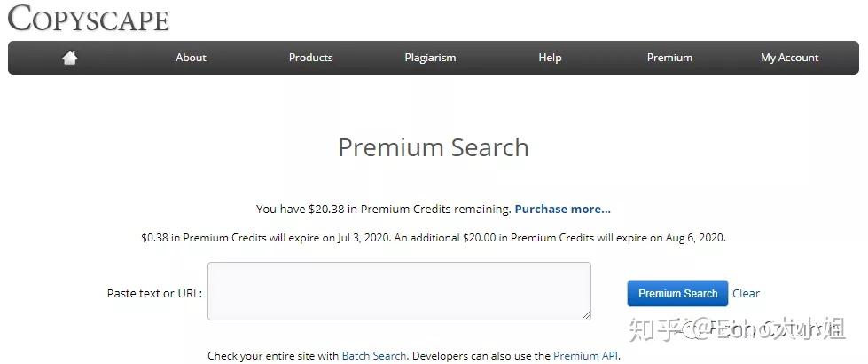Click the Copyscape logo
868x364 pixels.
coord(88,19)
